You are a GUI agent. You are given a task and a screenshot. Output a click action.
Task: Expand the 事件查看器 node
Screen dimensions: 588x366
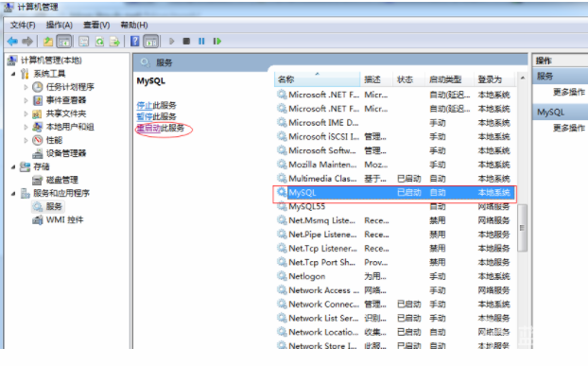coord(26,100)
